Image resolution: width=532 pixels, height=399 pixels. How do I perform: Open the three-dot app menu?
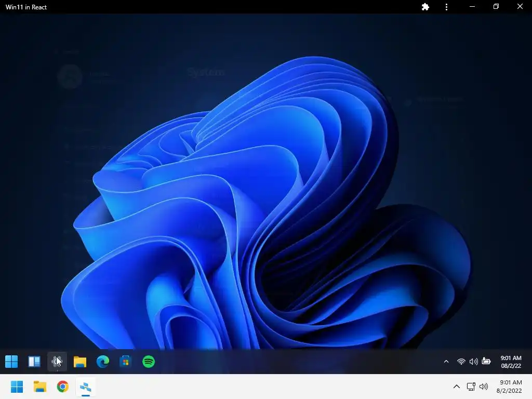[446, 7]
